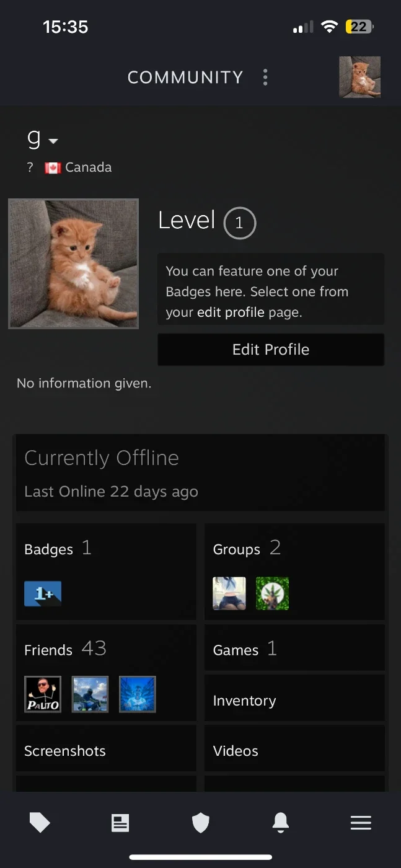This screenshot has height=868, width=401.
Task: Tap the COMMUNITY header title
Action: [185, 77]
